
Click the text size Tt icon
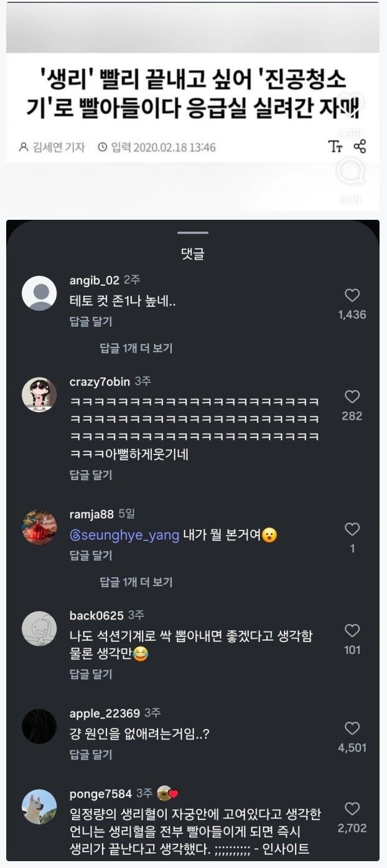(335, 147)
